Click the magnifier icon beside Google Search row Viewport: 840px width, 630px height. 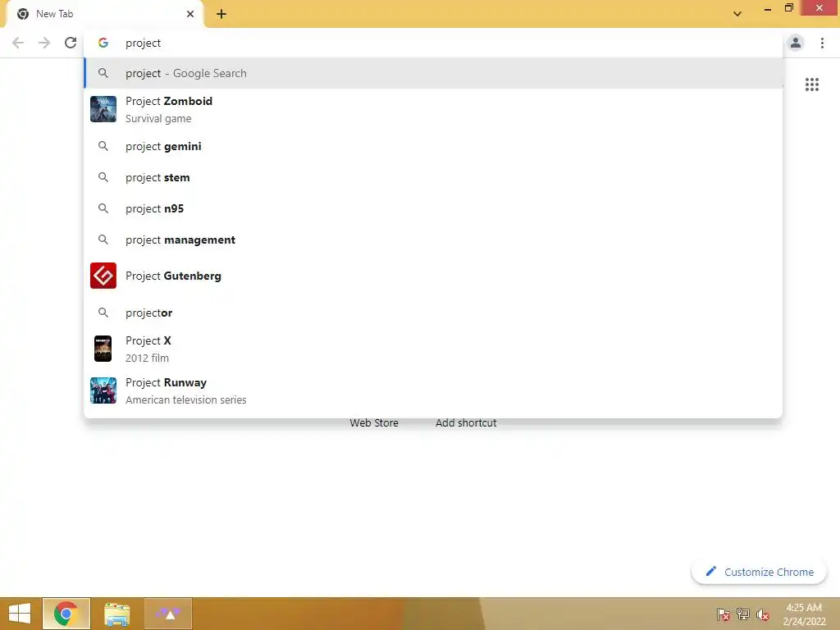(x=103, y=73)
